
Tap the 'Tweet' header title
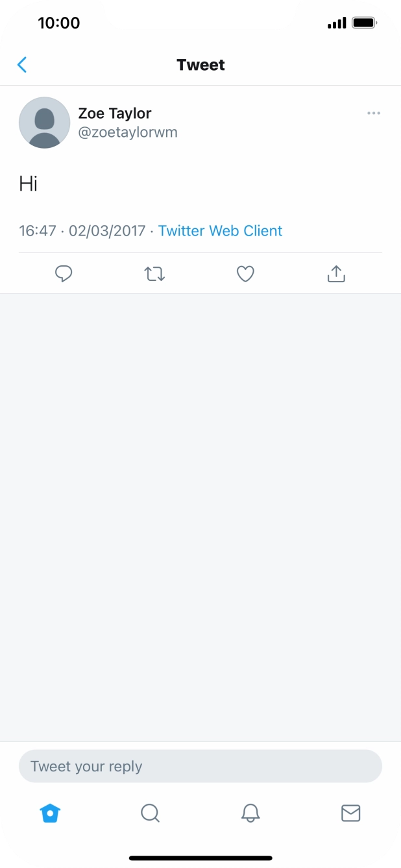[x=200, y=65]
